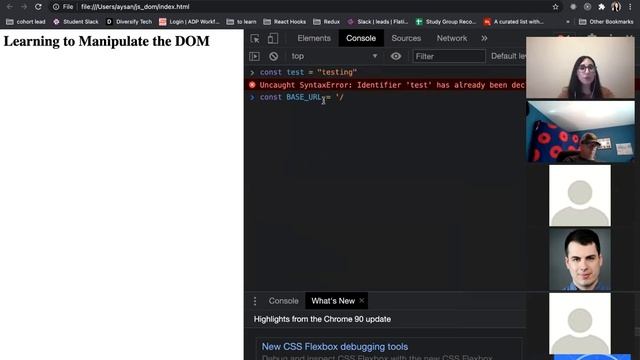Click the console Filter input field

pyautogui.click(x=449, y=56)
